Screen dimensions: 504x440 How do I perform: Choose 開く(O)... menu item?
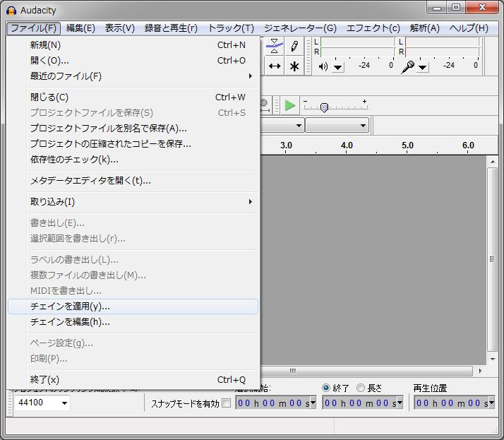pyautogui.click(x=133, y=61)
